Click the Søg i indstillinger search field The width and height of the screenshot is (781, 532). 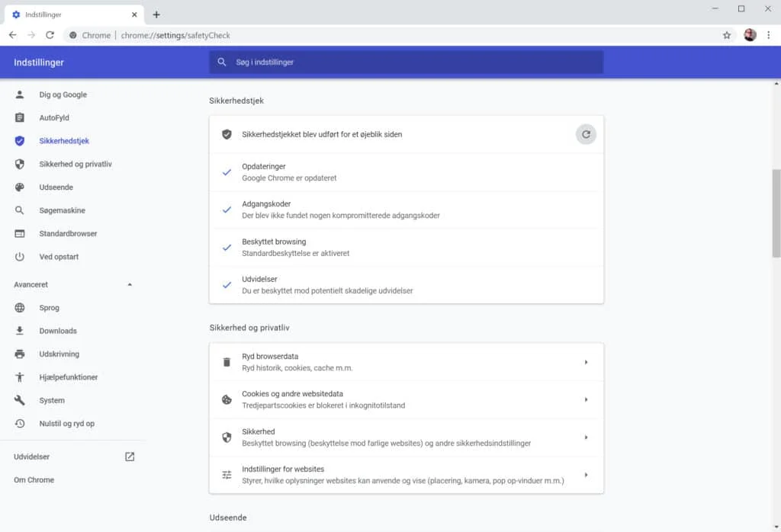point(406,62)
